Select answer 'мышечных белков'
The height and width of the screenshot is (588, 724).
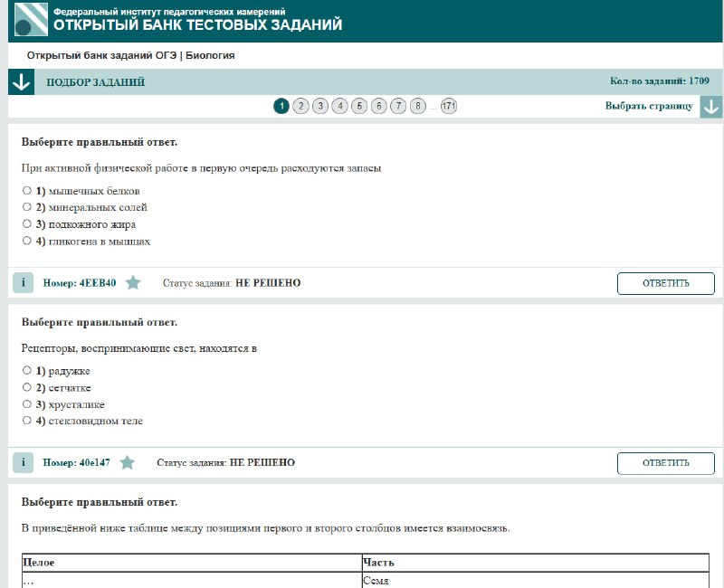coord(27,191)
